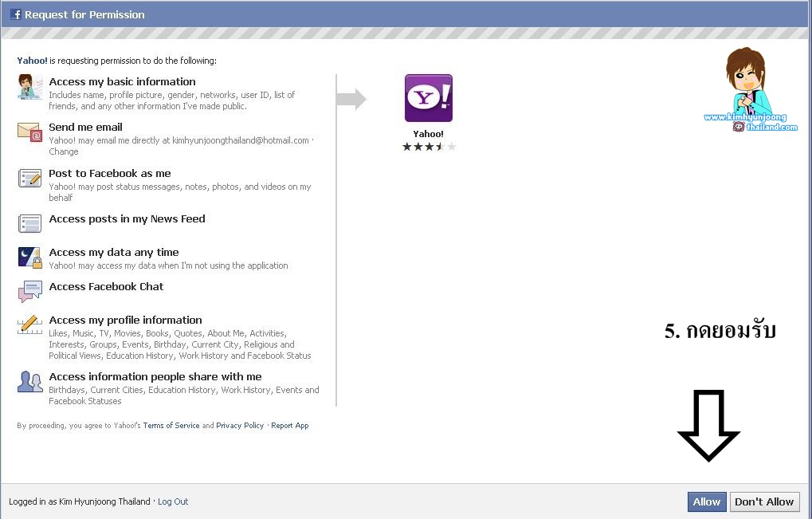
Task: Click the Send me email envelope icon
Action: (30, 132)
